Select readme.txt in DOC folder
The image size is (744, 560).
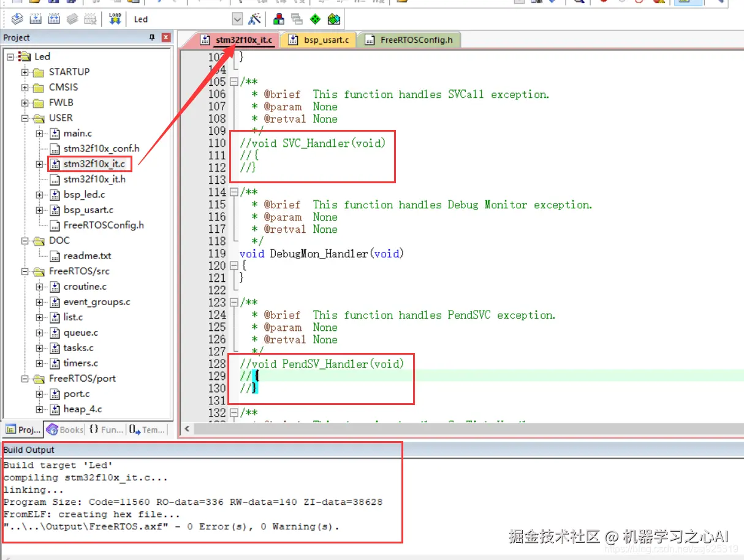click(x=87, y=255)
